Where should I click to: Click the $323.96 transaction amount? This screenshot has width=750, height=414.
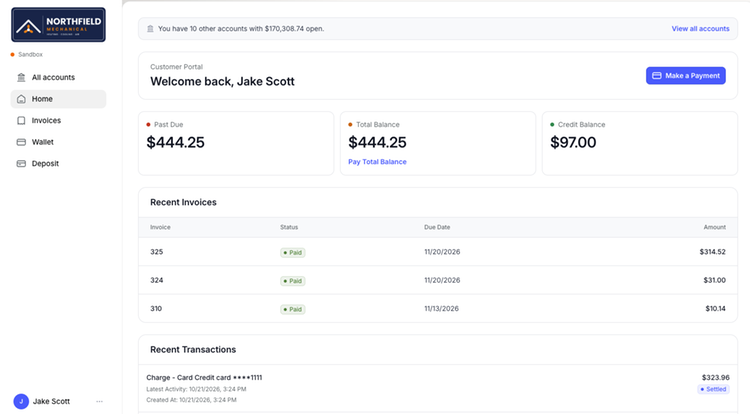tap(716, 378)
